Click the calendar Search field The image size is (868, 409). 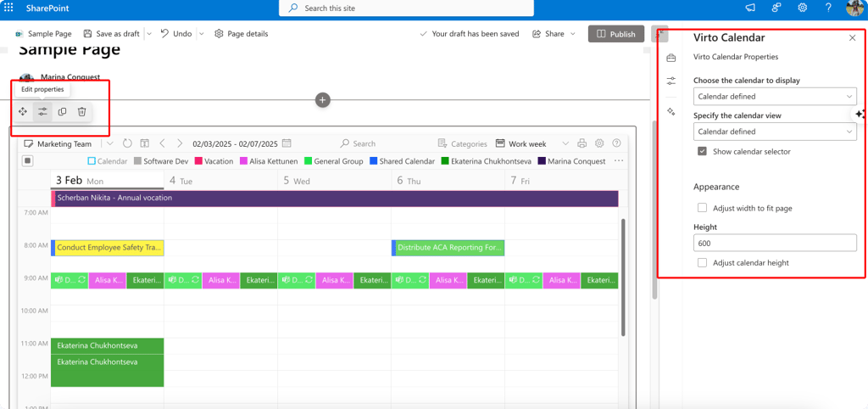point(359,143)
